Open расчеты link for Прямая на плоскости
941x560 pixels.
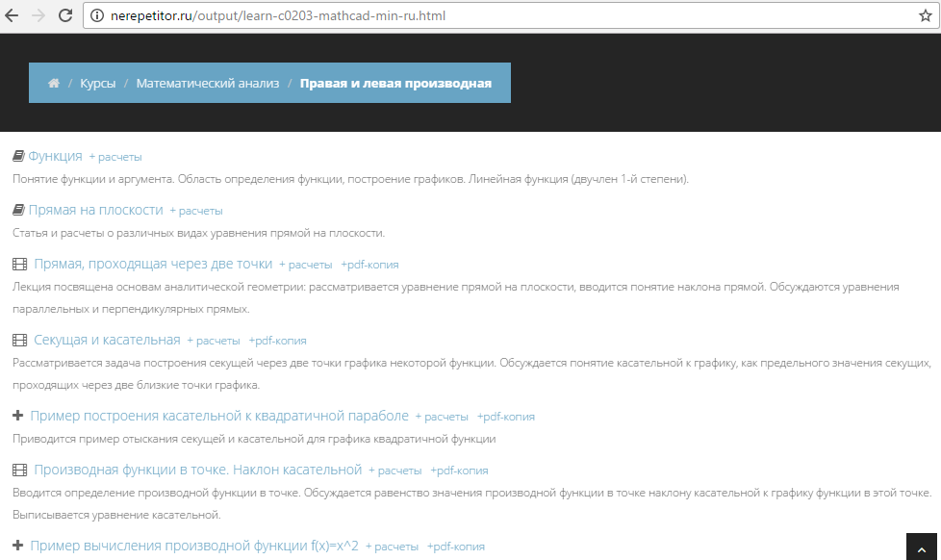point(196,211)
